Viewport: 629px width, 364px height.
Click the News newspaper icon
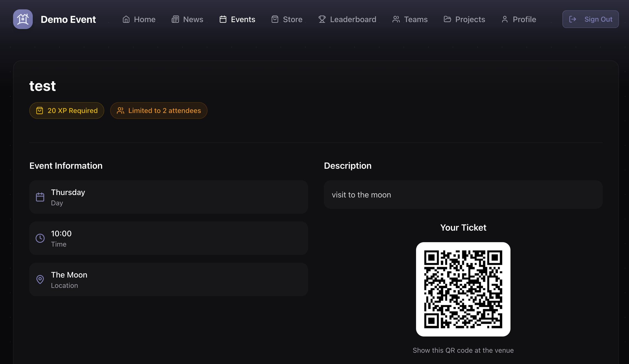coord(175,19)
